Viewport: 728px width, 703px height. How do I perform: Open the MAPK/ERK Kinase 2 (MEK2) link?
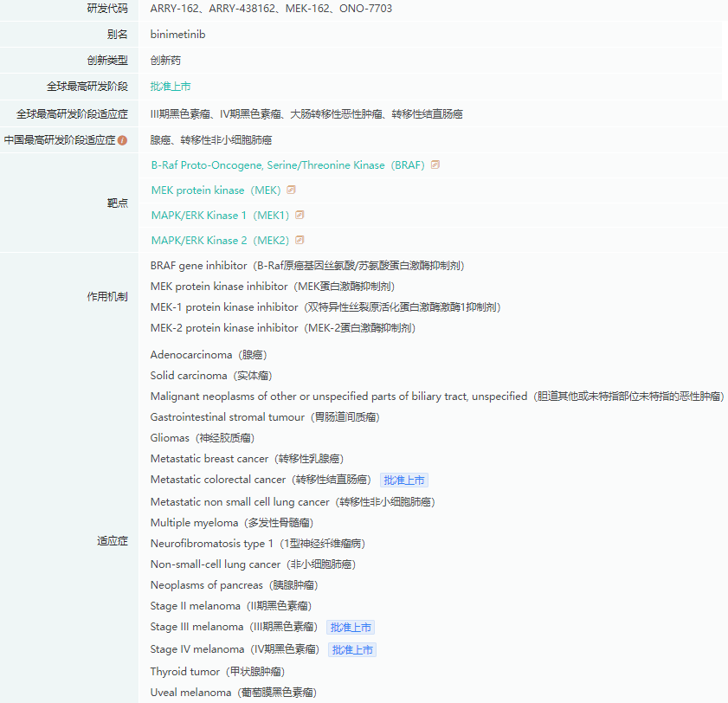(220, 241)
